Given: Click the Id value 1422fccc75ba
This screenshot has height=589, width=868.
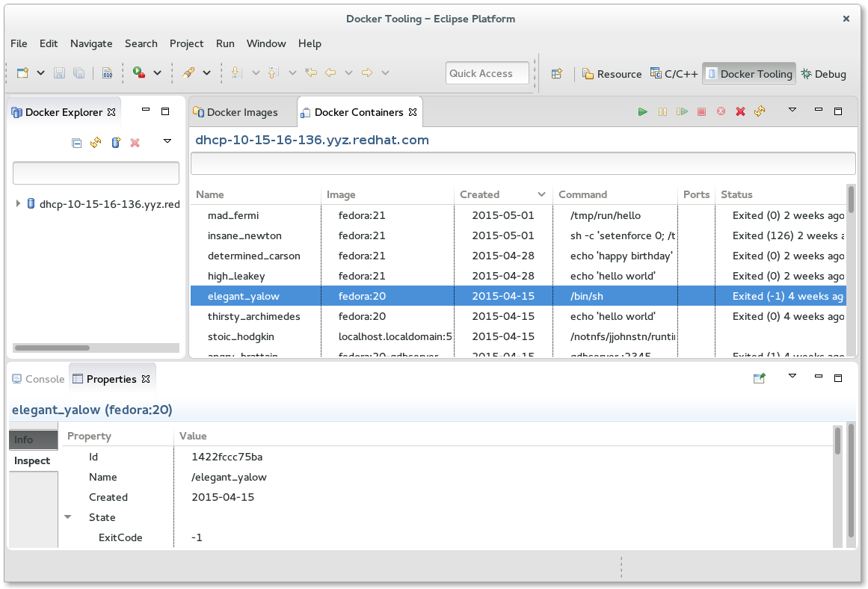Looking at the screenshot, I should click(x=227, y=457).
